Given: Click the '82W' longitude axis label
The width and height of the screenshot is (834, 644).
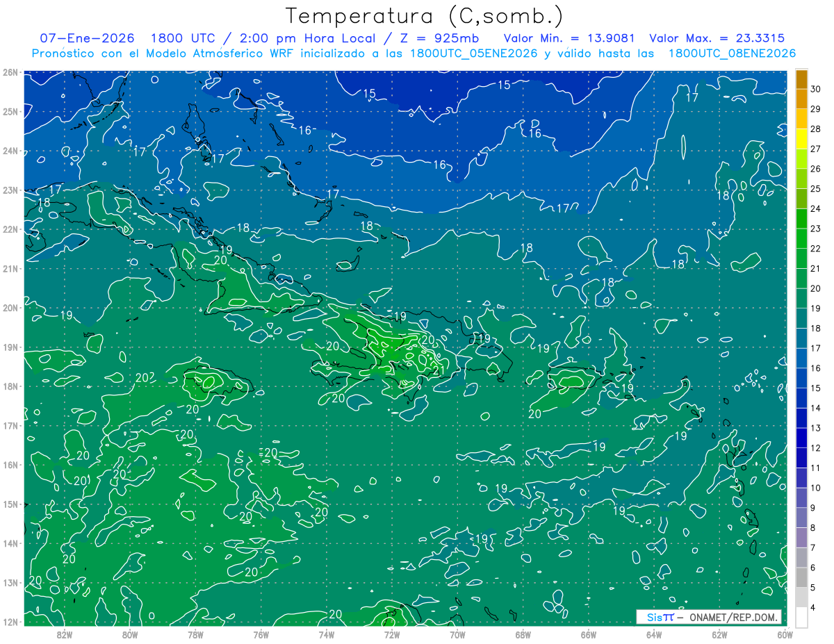Looking at the screenshot, I should coord(65,634).
